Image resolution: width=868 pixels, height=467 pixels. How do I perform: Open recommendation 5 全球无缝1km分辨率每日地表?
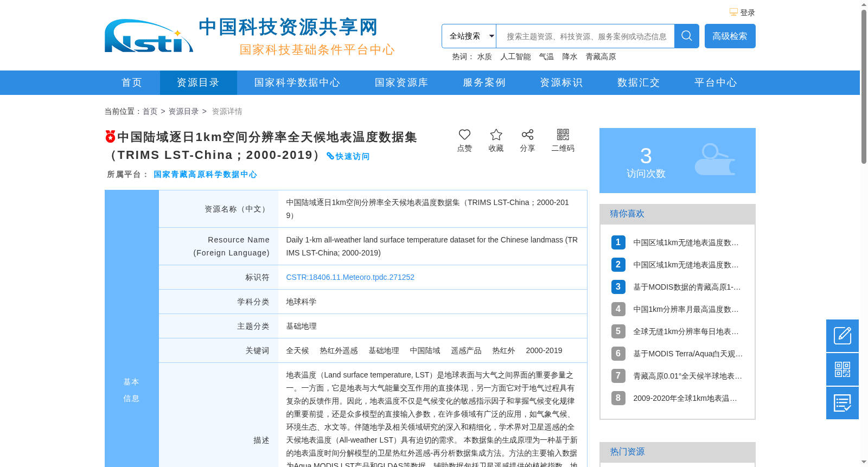[x=686, y=331]
